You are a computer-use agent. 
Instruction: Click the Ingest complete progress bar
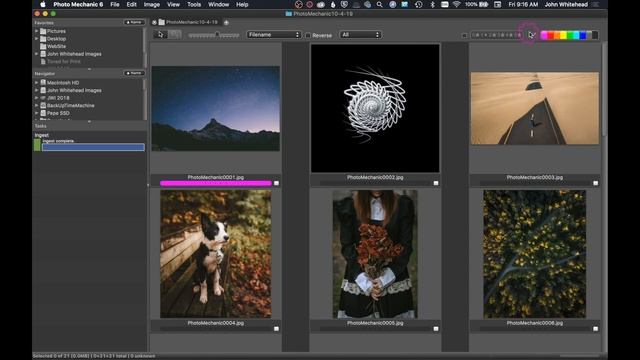coord(93,147)
